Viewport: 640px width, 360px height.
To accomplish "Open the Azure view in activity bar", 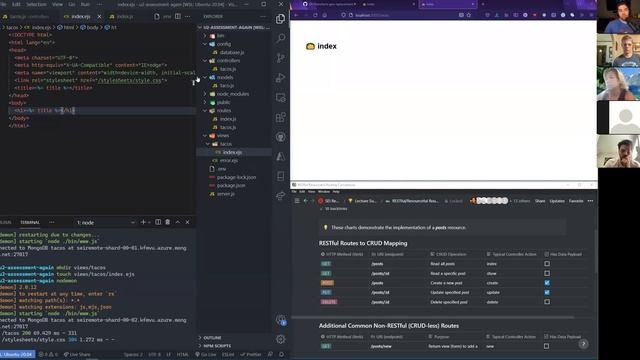I will (x=280, y=157).
